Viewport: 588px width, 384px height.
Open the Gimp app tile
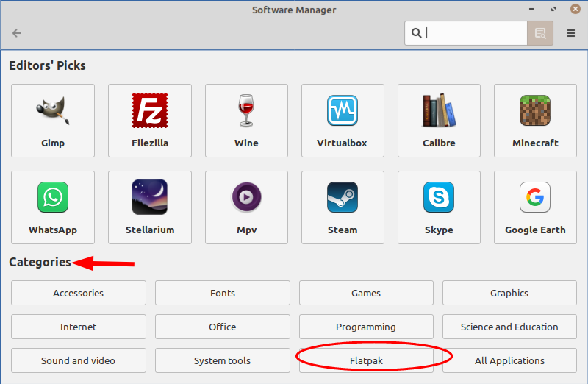click(53, 121)
